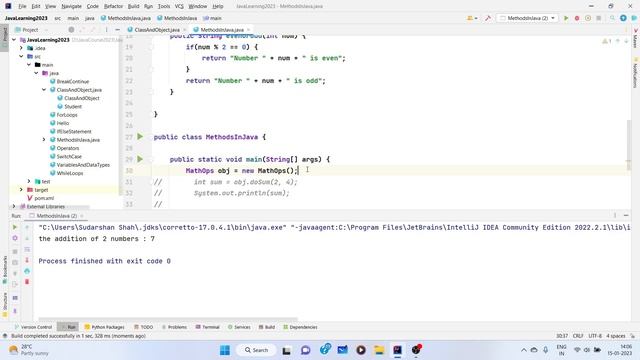Close the MethodsInJava.java editor tab
This screenshot has width=640, height=360.
[x=248, y=30]
